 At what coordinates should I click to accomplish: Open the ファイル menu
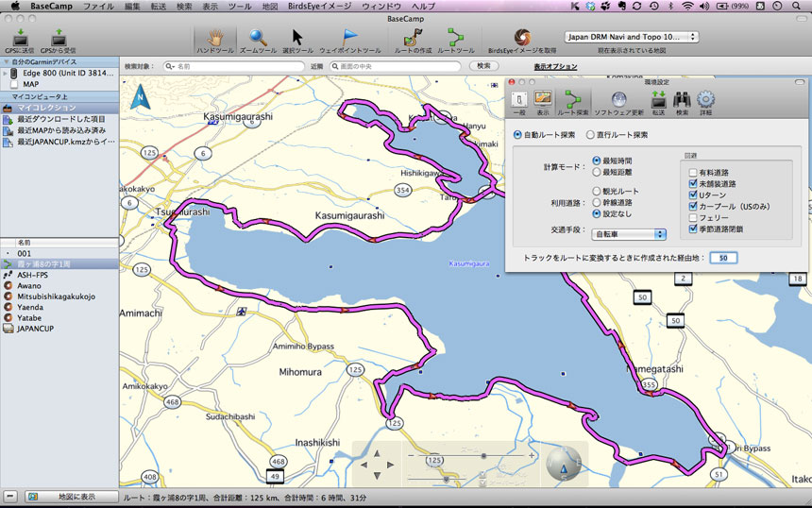pyautogui.click(x=98, y=7)
